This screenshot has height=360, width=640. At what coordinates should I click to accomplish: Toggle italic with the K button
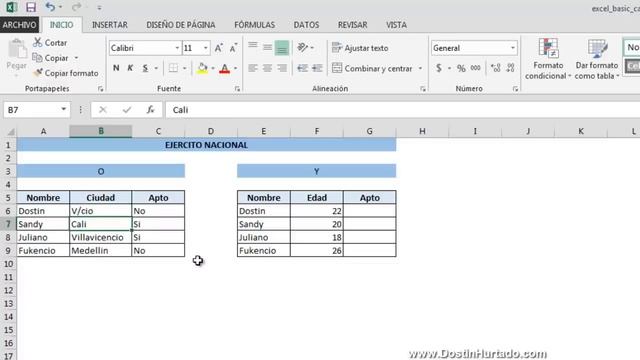coord(130,68)
